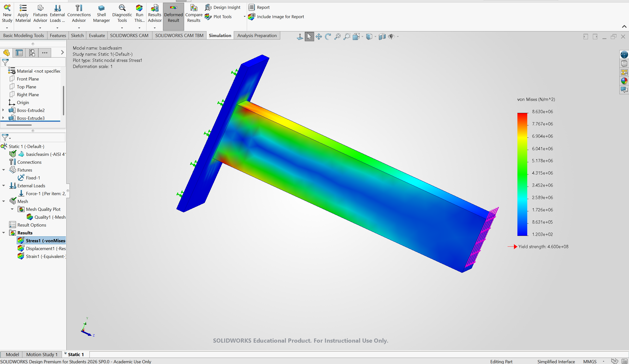Collapse the External Loads folder
Image resolution: width=629 pixels, height=364 pixels.
pyautogui.click(x=4, y=186)
